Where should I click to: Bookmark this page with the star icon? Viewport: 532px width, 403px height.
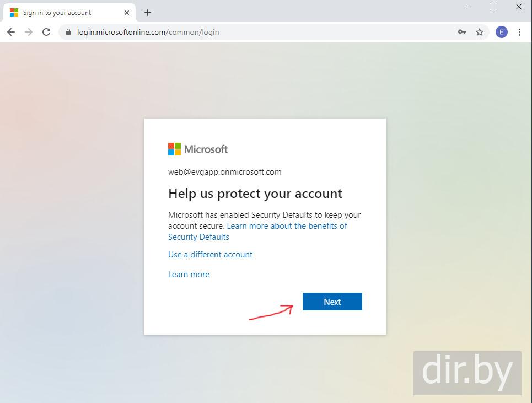[480, 32]
